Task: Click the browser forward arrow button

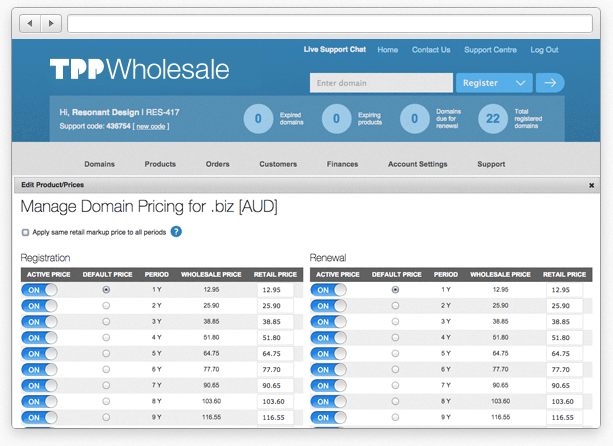Action: 51,23
